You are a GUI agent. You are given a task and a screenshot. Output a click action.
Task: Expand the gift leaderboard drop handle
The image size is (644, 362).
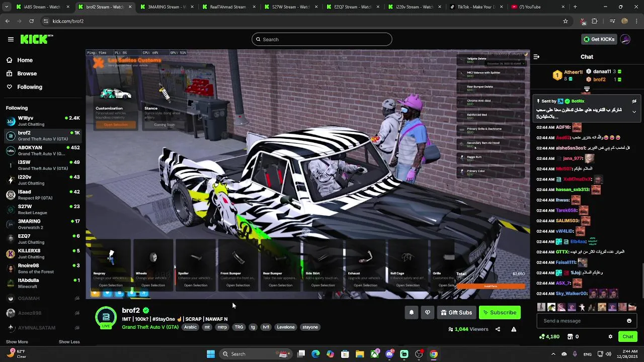(x=587, y=89)
